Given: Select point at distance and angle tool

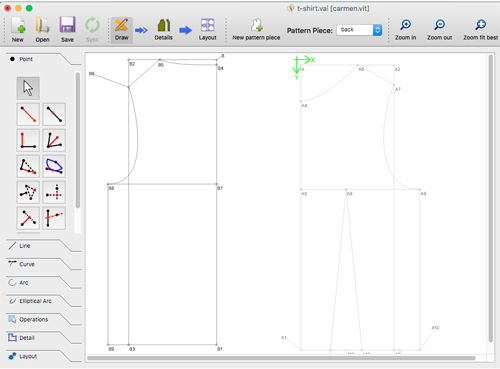Looking at the screenshot, I should pyautogui.click(x=28, y=114).
